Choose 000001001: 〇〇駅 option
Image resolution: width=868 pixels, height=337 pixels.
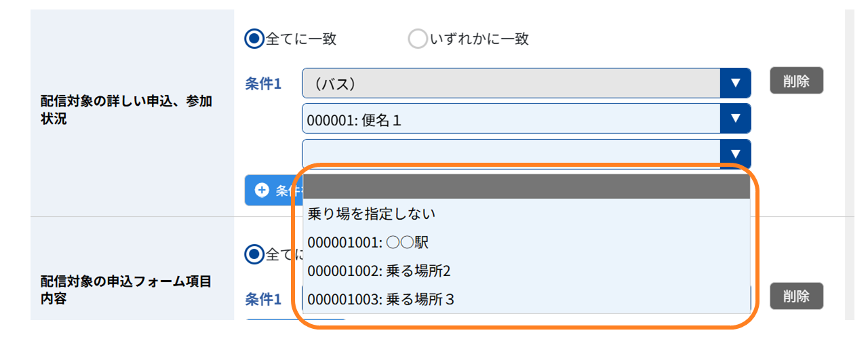pyautogui.click(x=526, y=242)
